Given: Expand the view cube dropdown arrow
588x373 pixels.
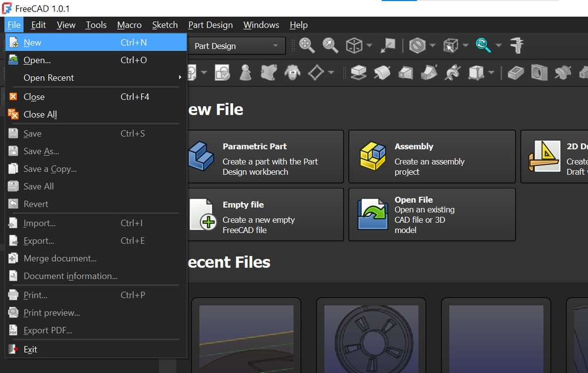Looking at the screenshot, I should [369, 46].
